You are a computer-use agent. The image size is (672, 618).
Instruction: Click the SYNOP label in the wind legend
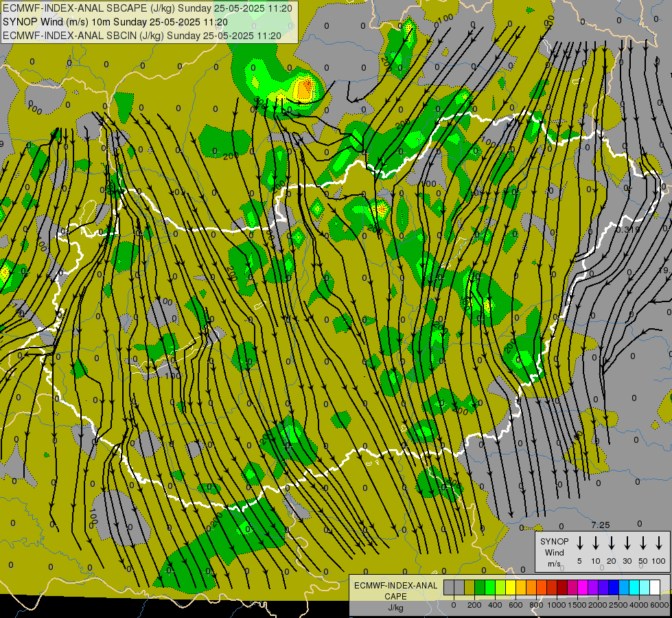coord(554,541)
